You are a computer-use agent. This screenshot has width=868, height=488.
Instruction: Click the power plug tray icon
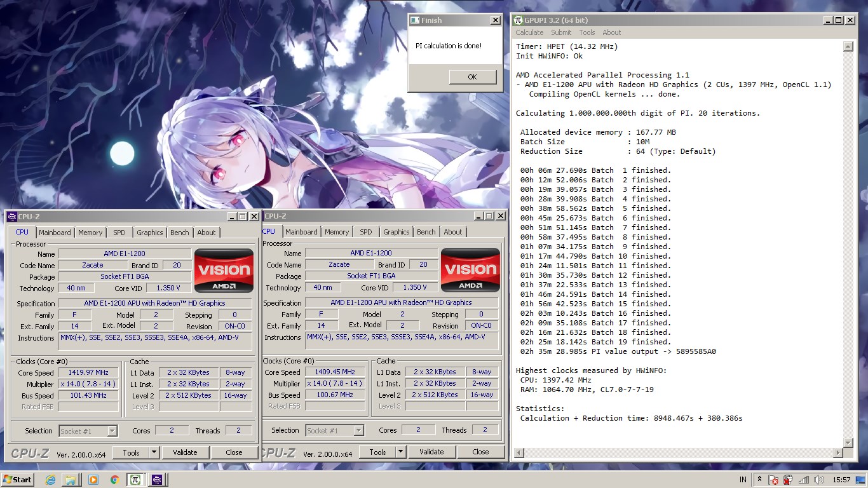[x=789, y=480]
